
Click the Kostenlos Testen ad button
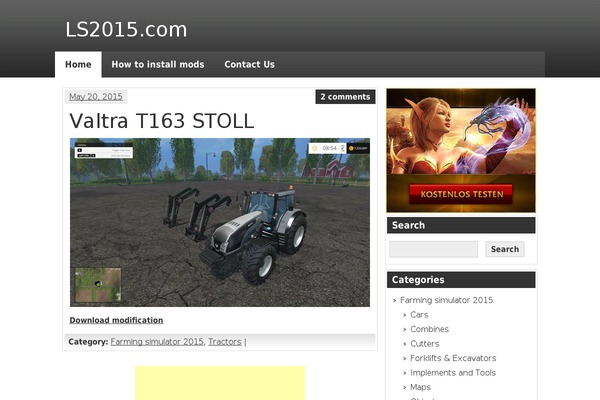coord(461,194)
